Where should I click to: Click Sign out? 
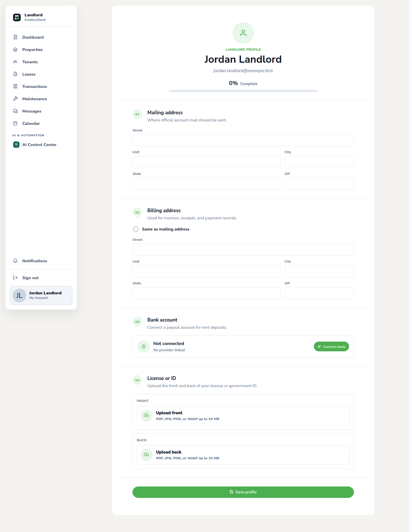(x=41, y=278)
